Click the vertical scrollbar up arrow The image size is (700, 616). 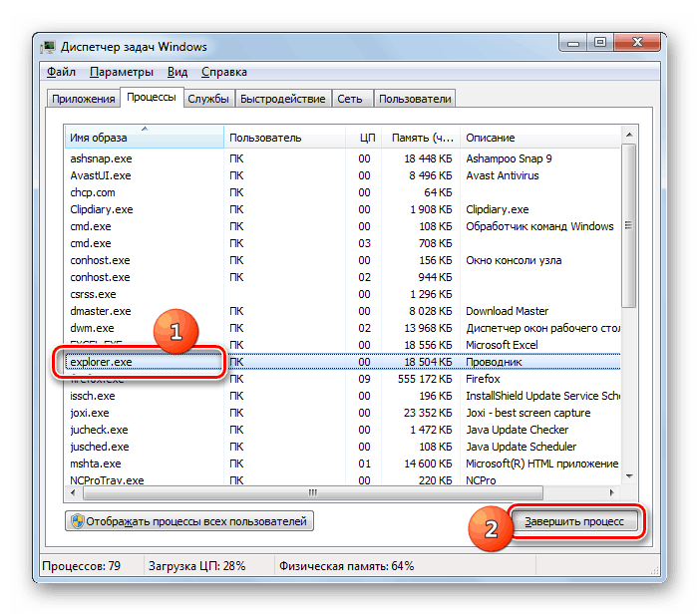coord(629,135)
